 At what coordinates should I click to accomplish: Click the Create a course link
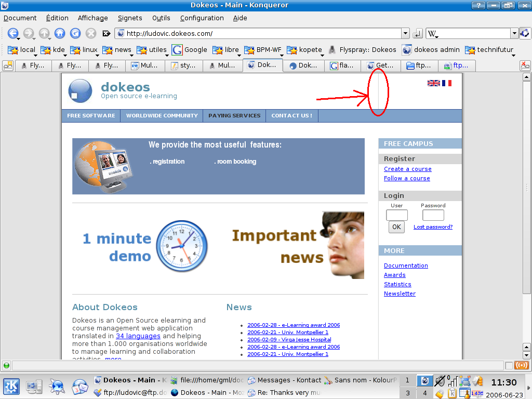point(407,169)
